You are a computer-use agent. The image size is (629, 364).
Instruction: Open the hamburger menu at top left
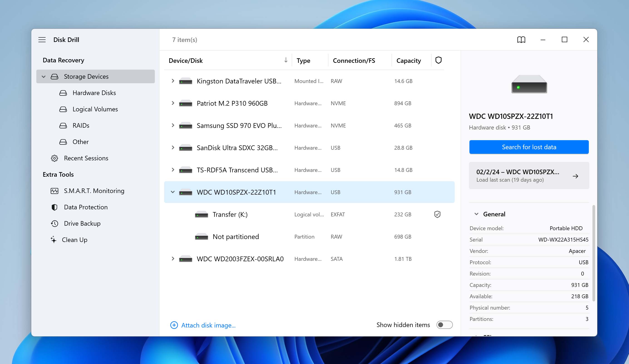[x=42, y=39]
